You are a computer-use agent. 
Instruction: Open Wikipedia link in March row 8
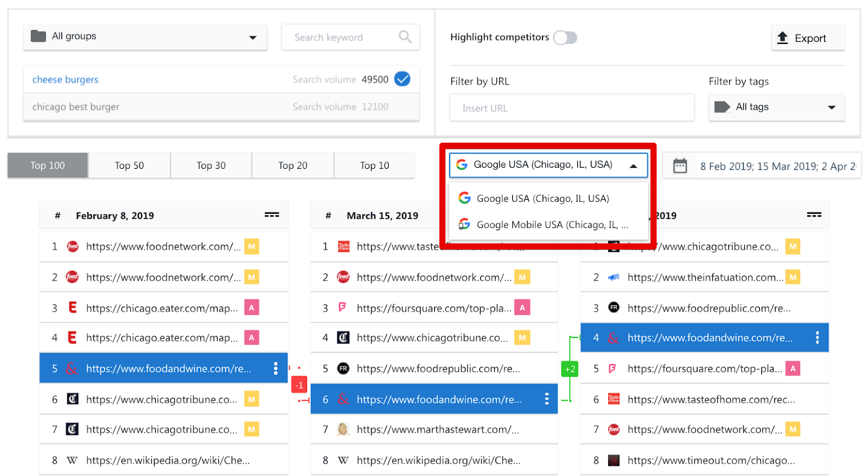(439, 460)
